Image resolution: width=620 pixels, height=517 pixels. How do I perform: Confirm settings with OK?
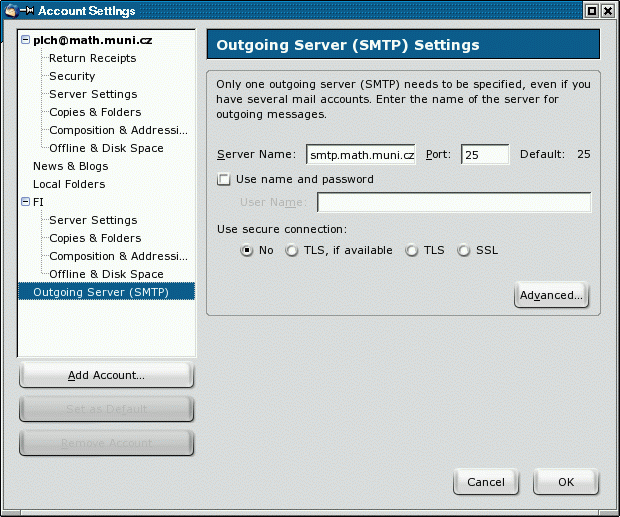(x=566, y=482)
